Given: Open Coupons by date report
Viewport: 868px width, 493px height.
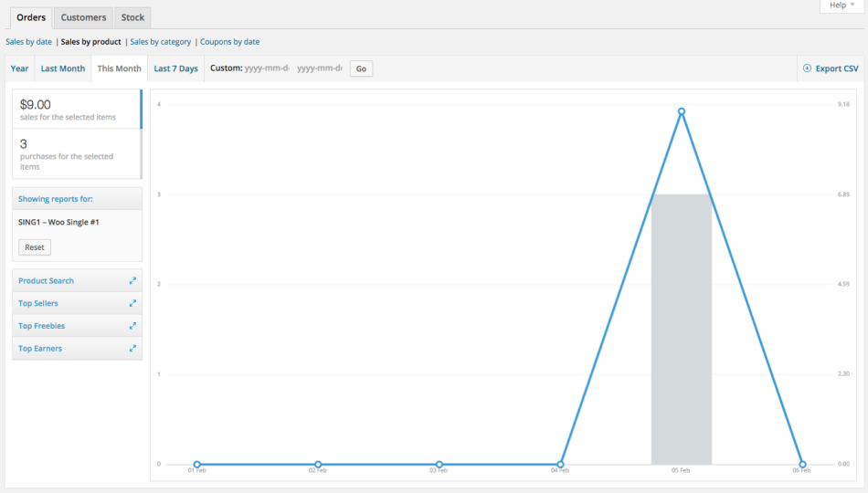Looking at the screenshot, I should click(229, 42).
